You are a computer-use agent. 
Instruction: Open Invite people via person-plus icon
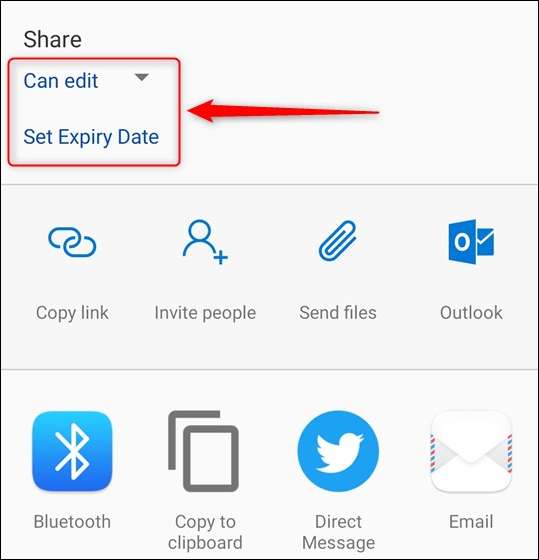click(x=205, y=242)
